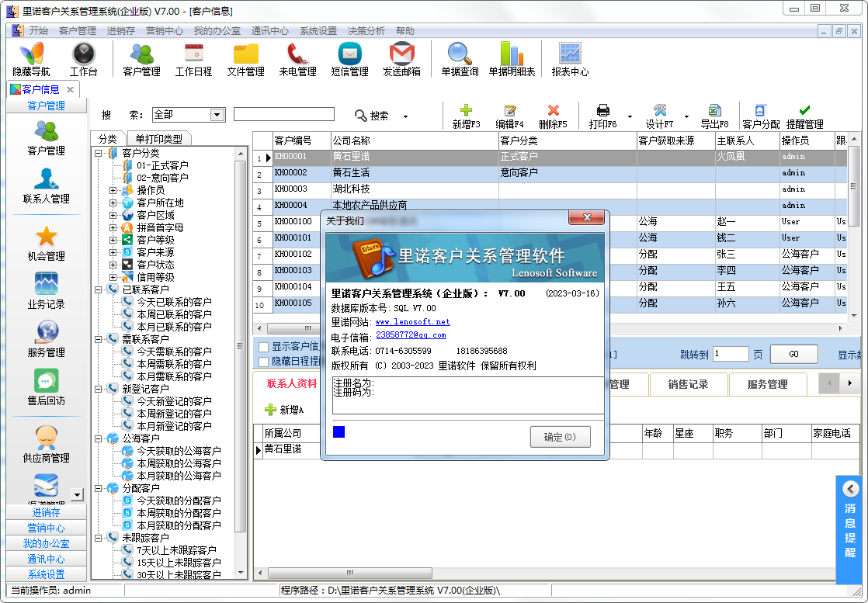Click the GO page jump button

click(x=793, y=354)
